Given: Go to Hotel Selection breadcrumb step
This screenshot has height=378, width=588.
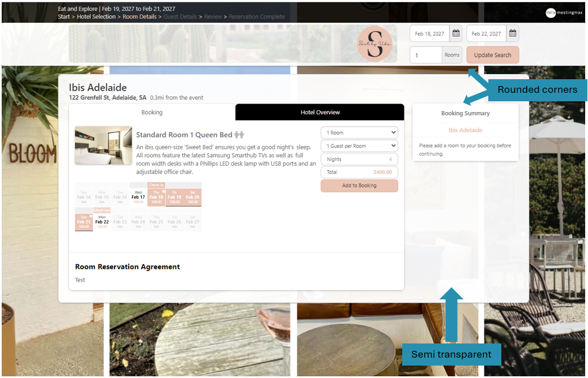Looking at the screenshot, I should (96, 16).
